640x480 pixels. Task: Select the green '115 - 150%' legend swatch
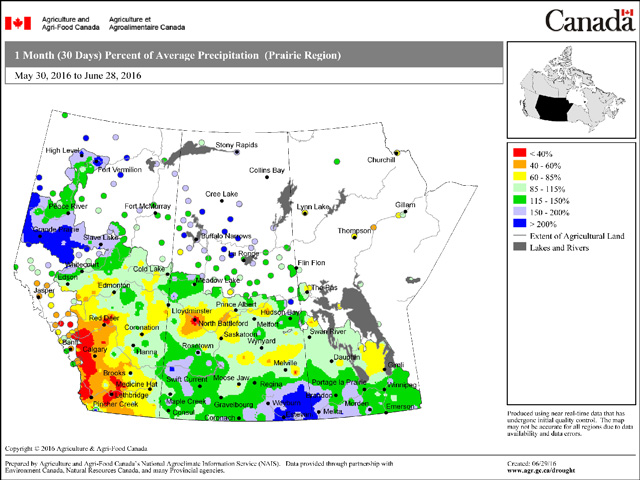520,200
